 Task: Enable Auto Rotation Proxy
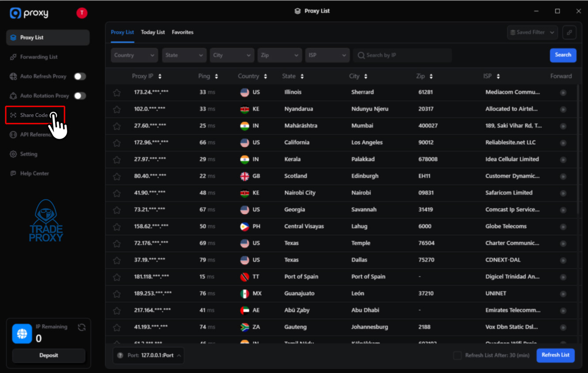click(x=80, y=95)
